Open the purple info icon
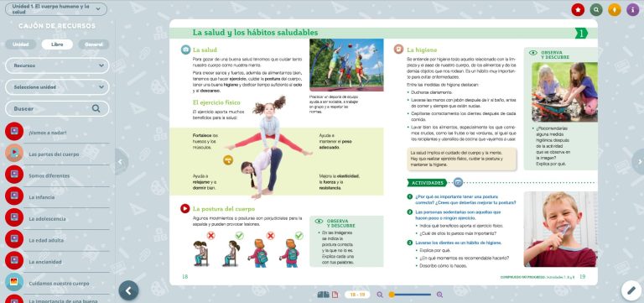Screen dimensions: 644x303 (x=632, y=10)
